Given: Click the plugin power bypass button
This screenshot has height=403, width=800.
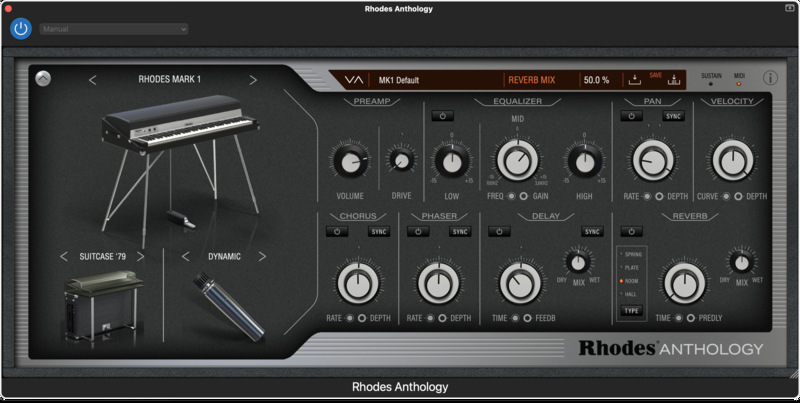Looking at the screenshot, I should click(21, 29).
